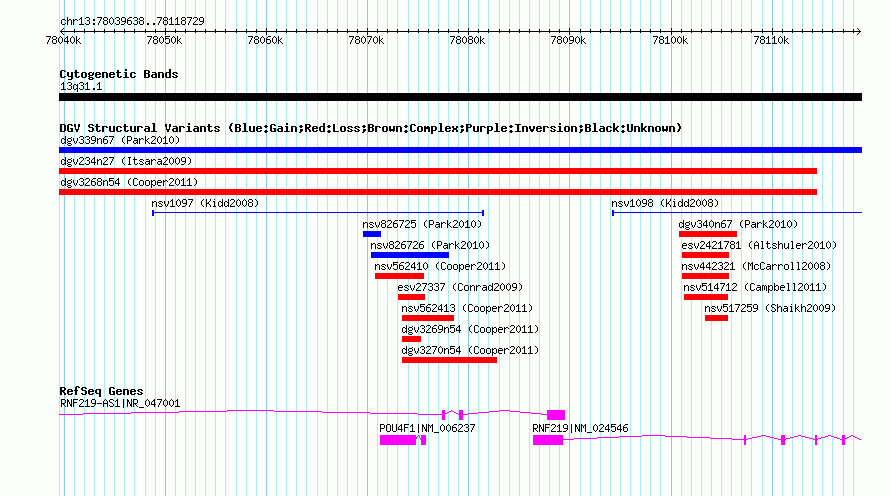The width and height of the screenshot is (890, 496).
Task: Click the 78110k ruler tick label
Action: (771, 40)
